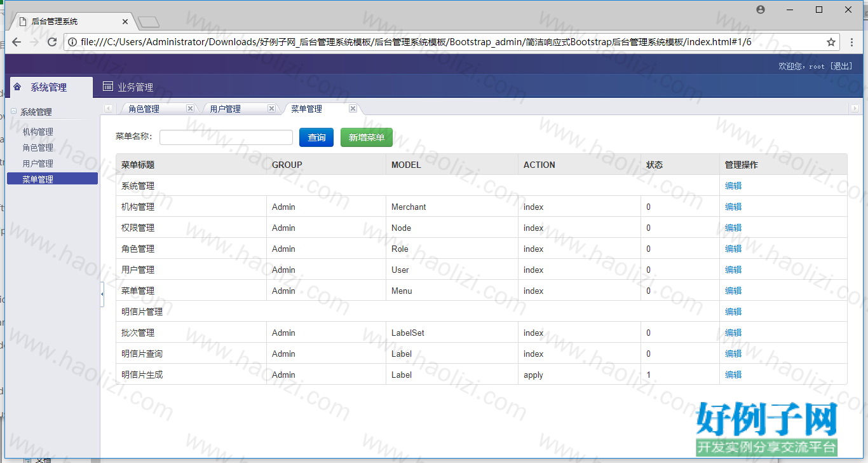This screenshot has height=463, width=868.
Task: View site info icon in address bar
Action: (x=72, y=42)
